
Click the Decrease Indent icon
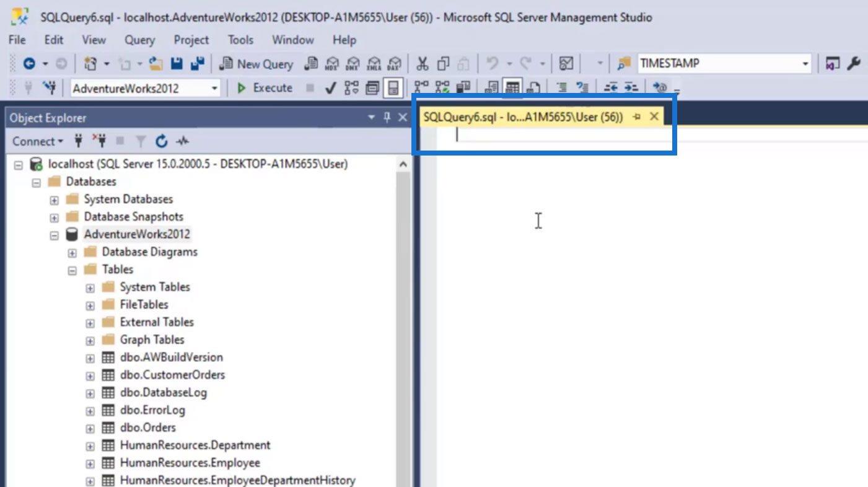(x=612, y=87)
